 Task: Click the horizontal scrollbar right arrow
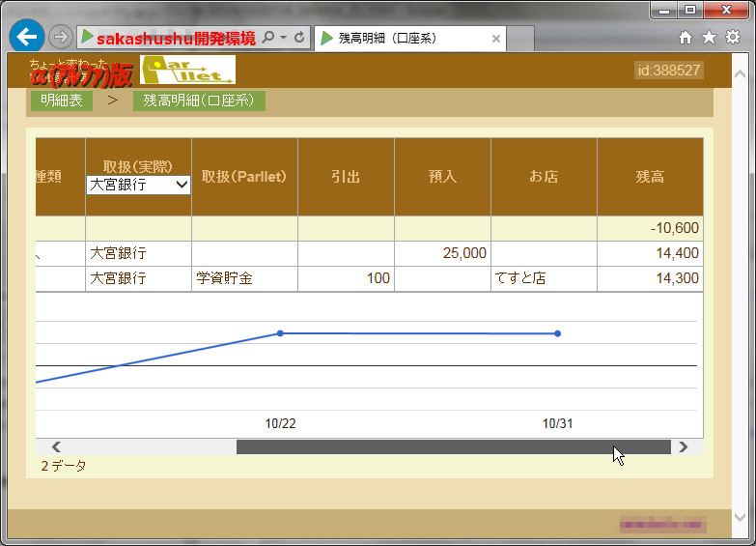coord(684,447)
